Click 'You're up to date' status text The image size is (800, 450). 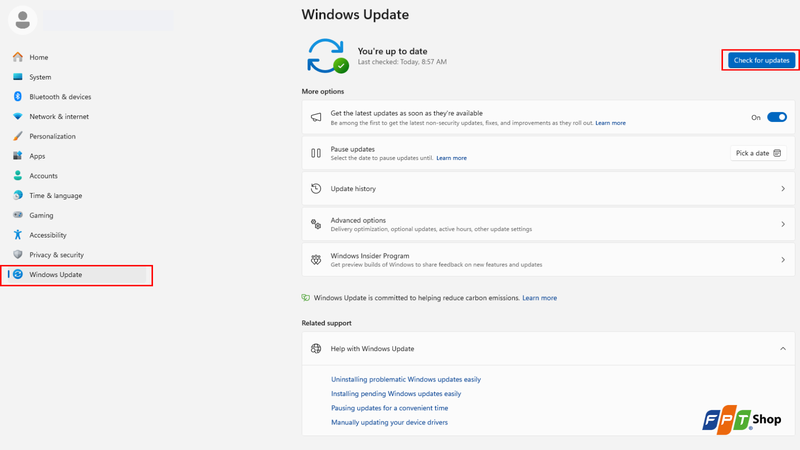pyautogui.click(x=392, y=51)
